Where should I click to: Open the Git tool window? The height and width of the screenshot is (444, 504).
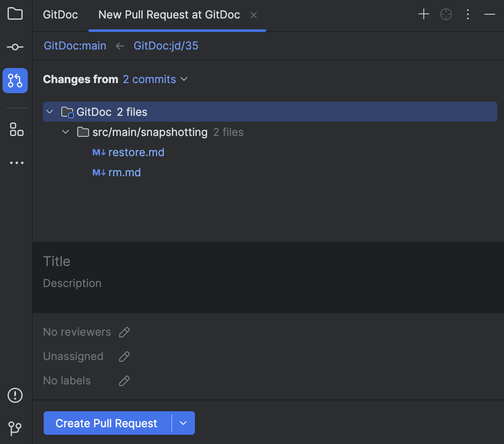click(15, 429)
